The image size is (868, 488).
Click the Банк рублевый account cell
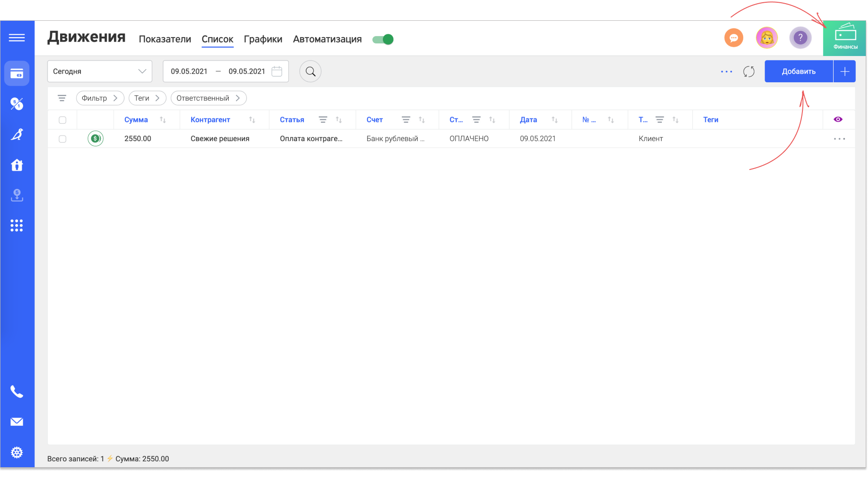coord(396,139)
